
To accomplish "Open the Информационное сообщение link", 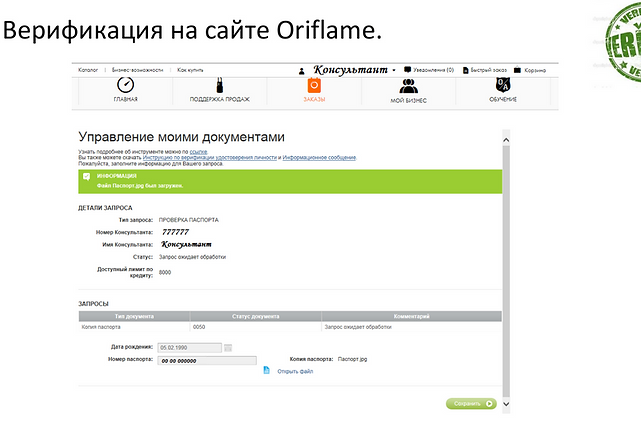I will tap(319, 157).
